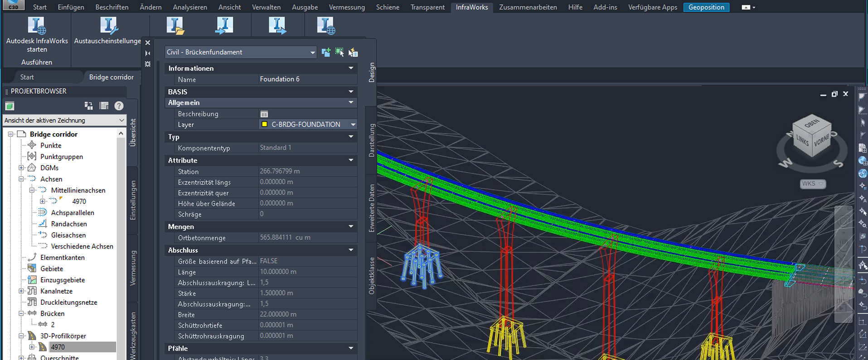Open the palette properties menu icon
Screen dimensions: 868x360
(148, 64)
